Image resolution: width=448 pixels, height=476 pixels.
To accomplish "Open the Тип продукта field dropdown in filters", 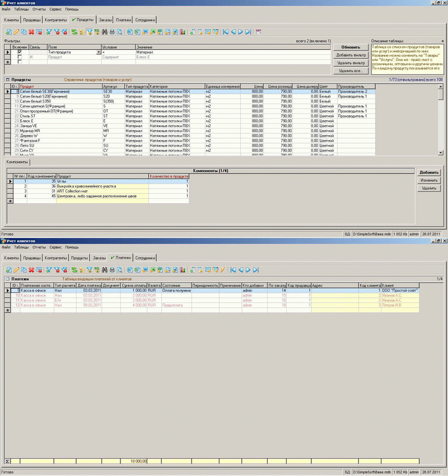I will (x=98, y=52).
